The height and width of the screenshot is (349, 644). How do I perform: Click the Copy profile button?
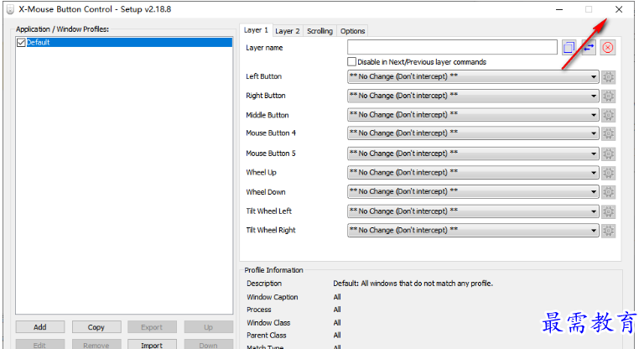click(x=96, y=327)
